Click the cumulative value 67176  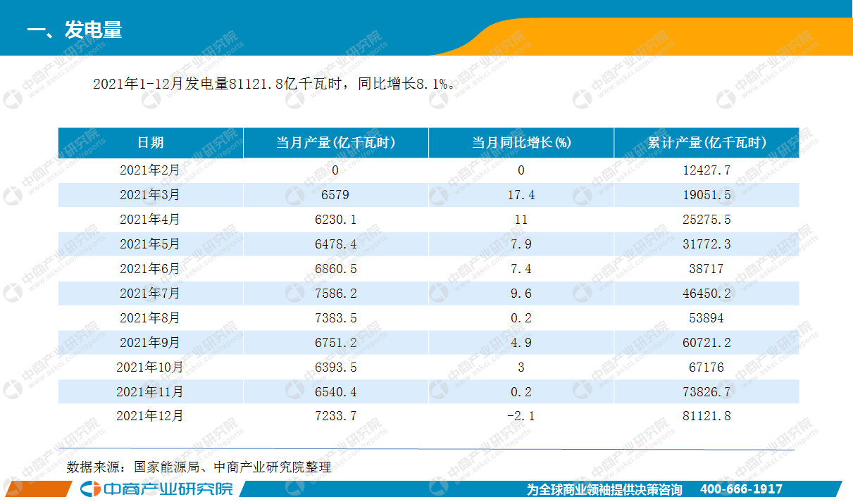(706, 367)
